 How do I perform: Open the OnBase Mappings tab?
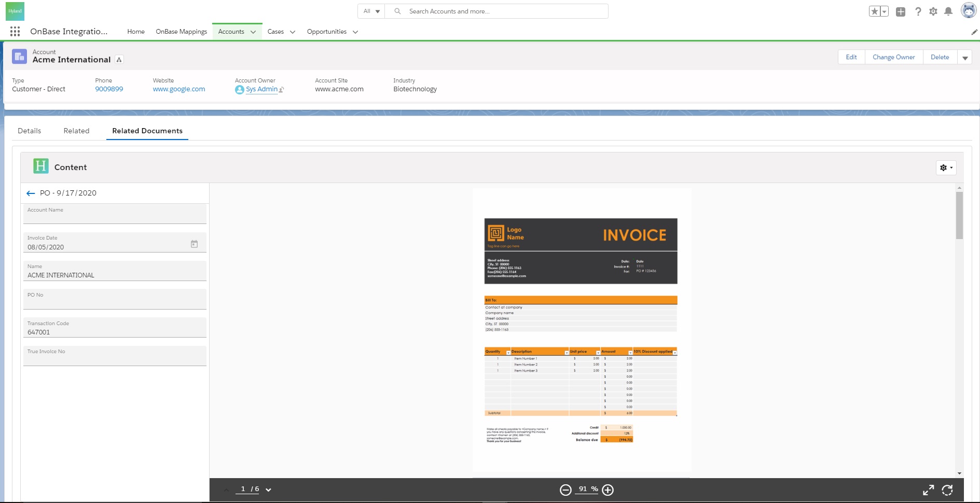(181, 32)
